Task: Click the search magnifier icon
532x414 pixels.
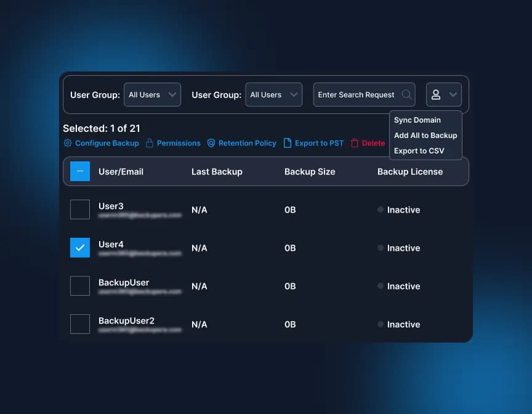Action: click(x=406, y=94)
